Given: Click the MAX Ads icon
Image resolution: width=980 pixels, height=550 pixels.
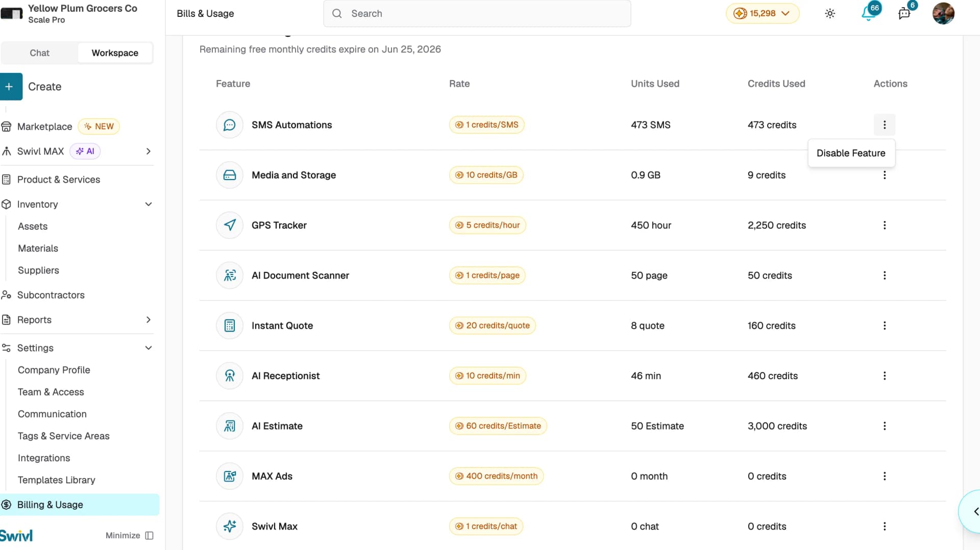Looking at the screenshot, I should (230, 476).
